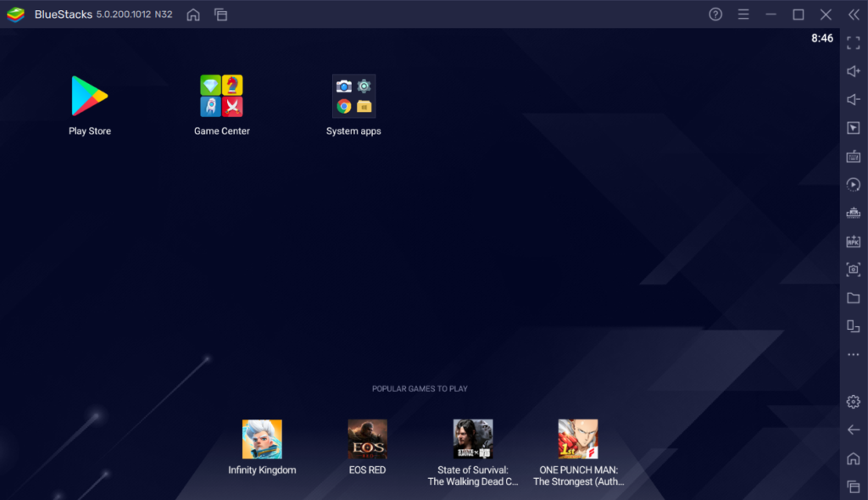Open the ellipsis More options in the sidebar

[x=854, y=354]
